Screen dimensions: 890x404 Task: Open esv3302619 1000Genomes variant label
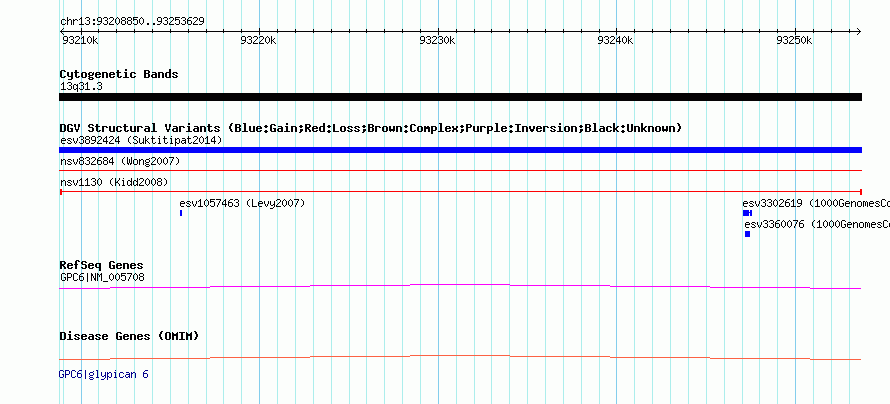click(816, 203)
